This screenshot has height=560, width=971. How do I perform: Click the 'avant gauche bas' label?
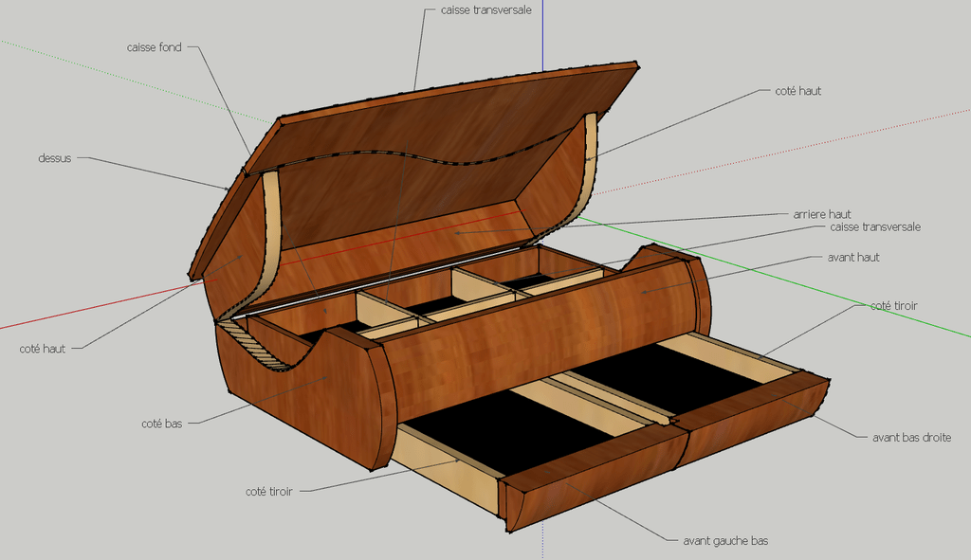click(x=725, y=540)
